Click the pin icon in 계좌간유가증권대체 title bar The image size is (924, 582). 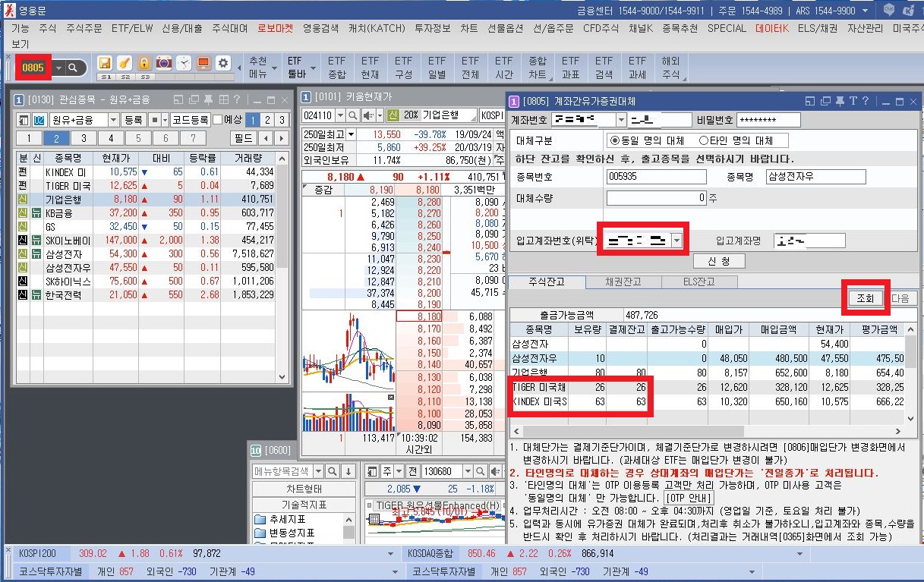click(840, 101)
